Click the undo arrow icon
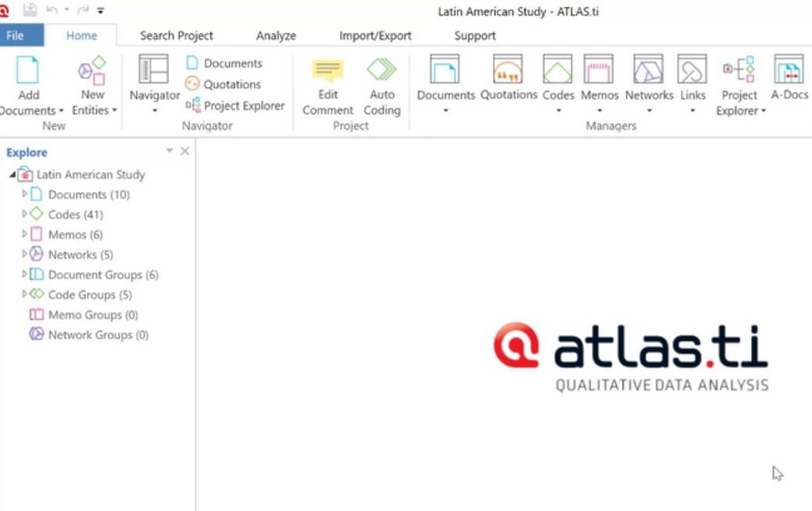812x511 pixels. [52, 10]
